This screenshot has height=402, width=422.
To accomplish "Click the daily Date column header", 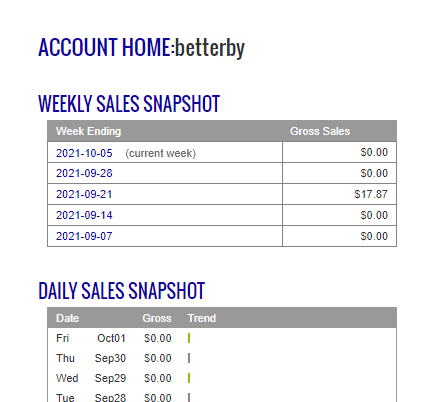I will [x=68, y=318].
